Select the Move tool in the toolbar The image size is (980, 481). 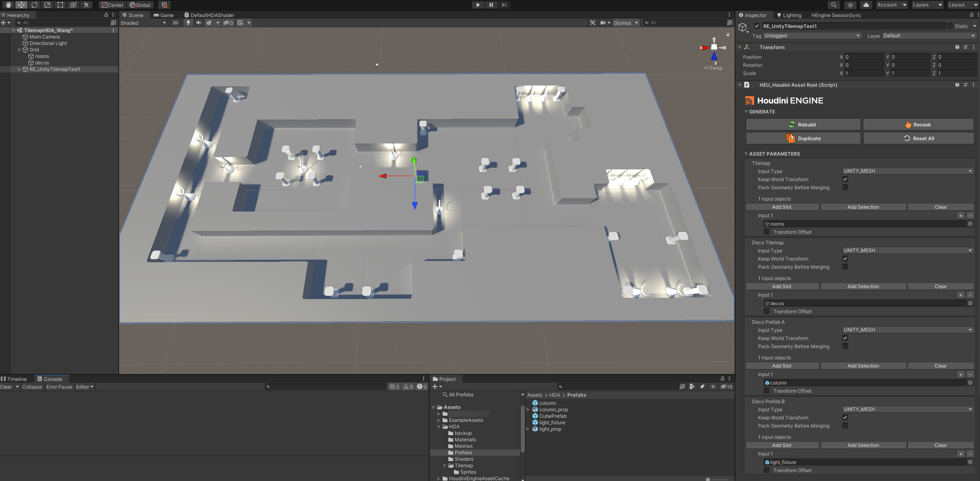click(x=21, y=5)
